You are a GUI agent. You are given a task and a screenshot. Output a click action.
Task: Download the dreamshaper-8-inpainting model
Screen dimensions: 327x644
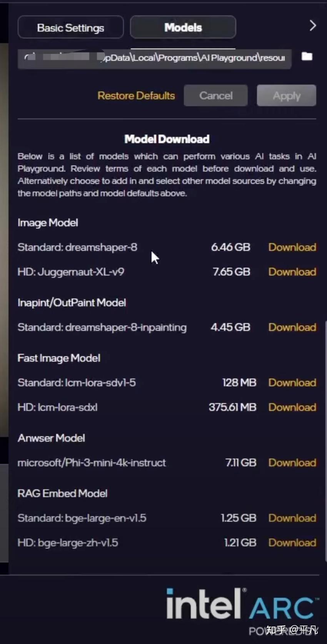tap(292, 327)
